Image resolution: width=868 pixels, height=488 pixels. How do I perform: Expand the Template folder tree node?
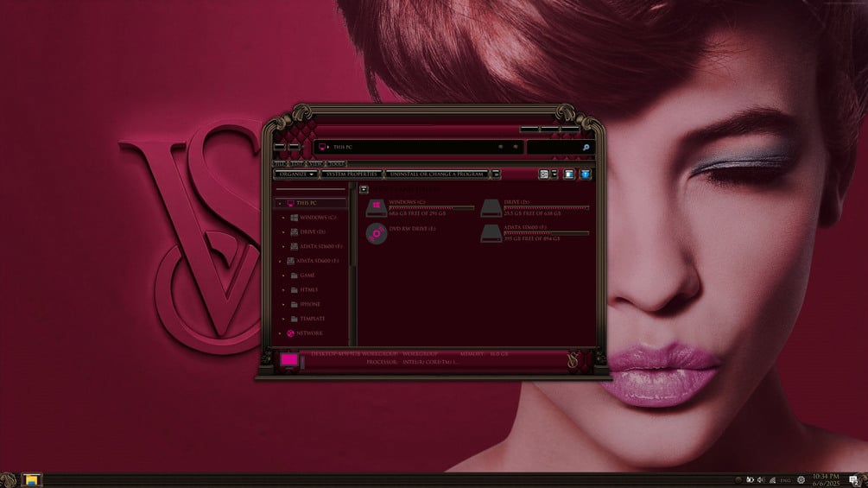tap(283, 319)
